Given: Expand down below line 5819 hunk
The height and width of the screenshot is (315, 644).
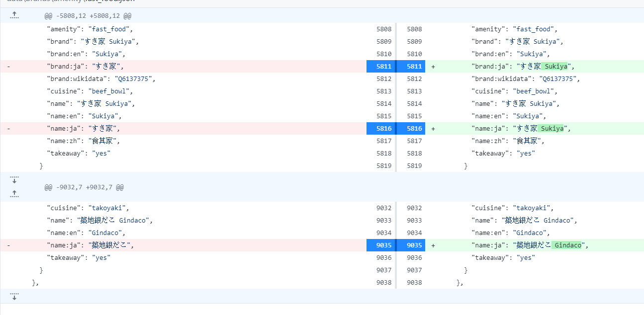Looking at the screenshot, I should pyautogui.click(x=14, y=179).
